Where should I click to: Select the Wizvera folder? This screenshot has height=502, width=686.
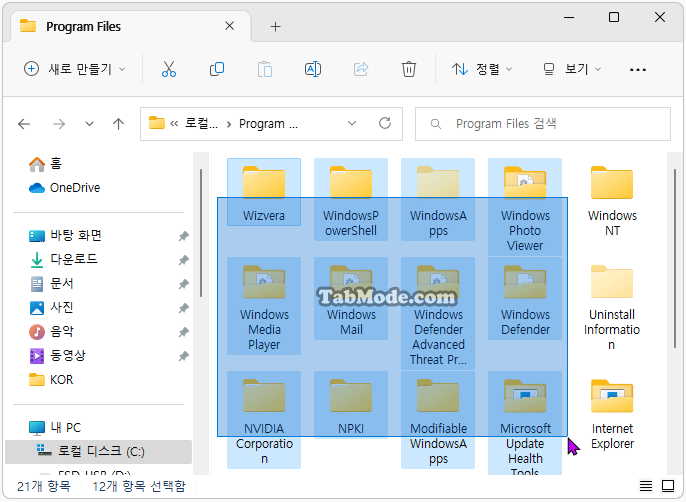(x=264, y=192)
